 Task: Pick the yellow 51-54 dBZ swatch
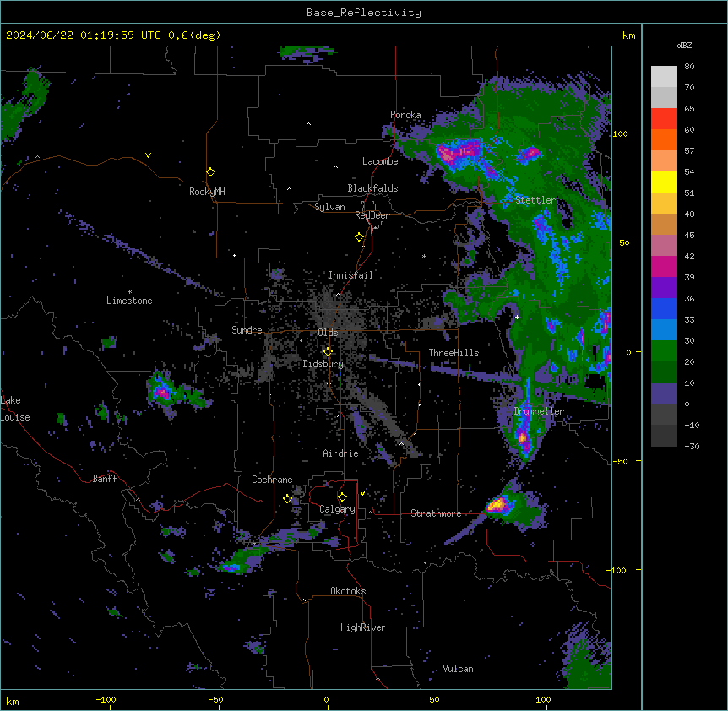coord(664,182)
